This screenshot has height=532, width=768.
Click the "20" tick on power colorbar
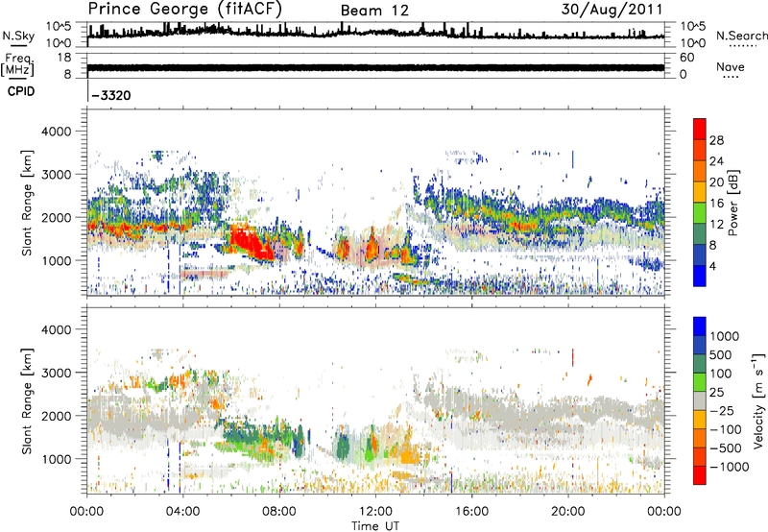(716, 182)
